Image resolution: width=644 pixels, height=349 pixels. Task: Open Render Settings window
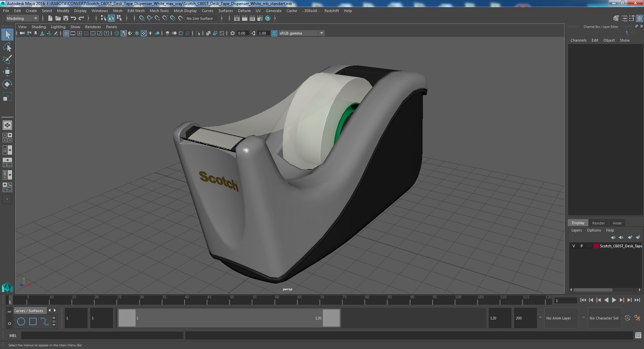(260, 18)
